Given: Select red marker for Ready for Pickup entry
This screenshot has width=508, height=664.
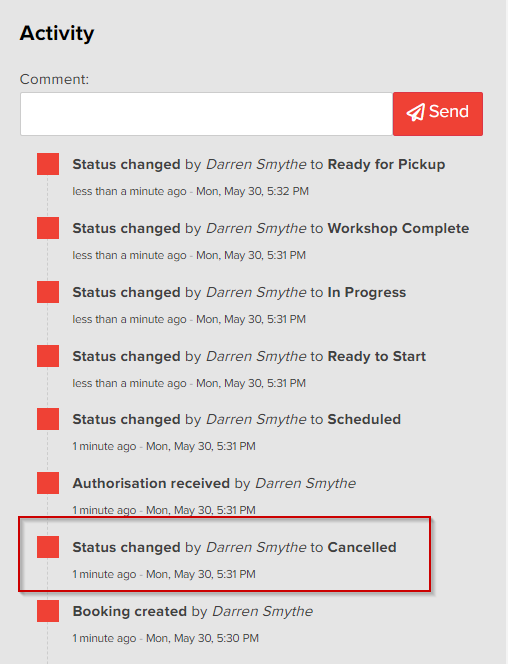Looking at the screenshot, I should click(48, 164).
